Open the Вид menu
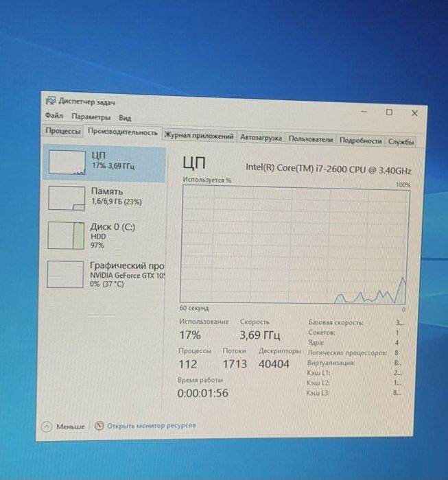The height and width of the screenshot is (480, 448). 125,118
